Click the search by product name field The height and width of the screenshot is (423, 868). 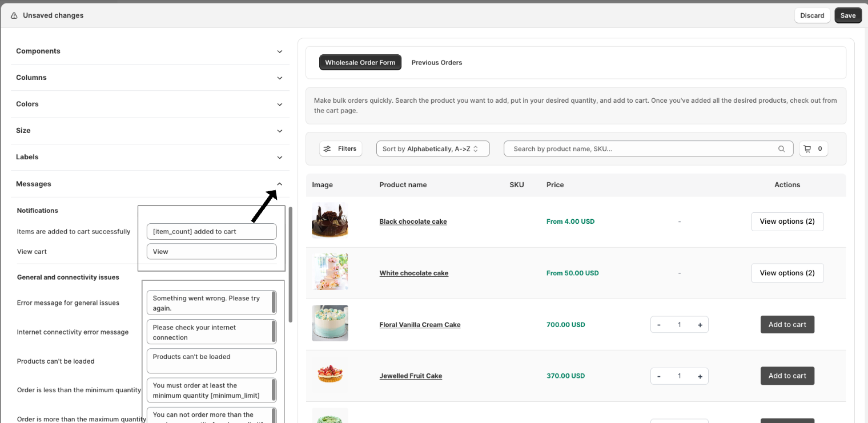click(640, 149)
